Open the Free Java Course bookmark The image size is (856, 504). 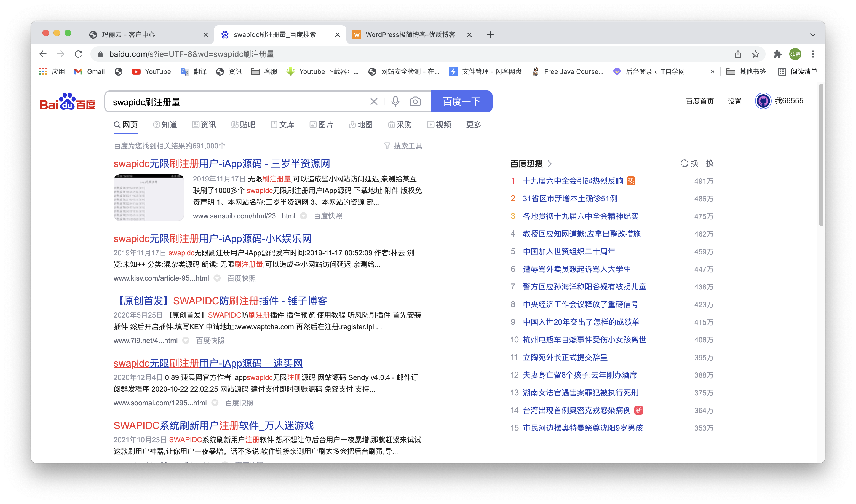568,72
